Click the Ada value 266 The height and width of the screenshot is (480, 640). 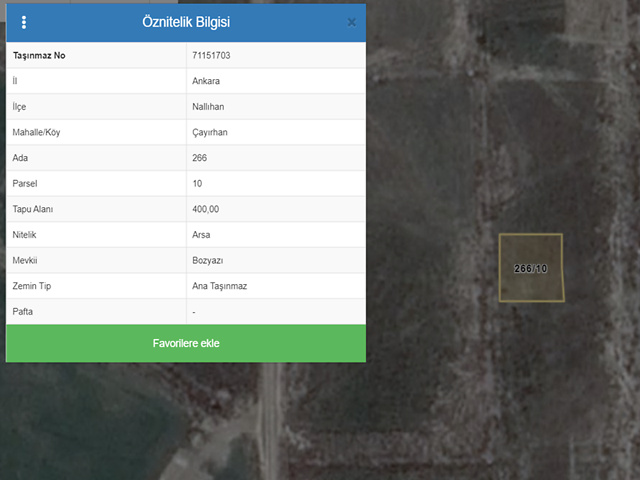click(x=200, y=158)
